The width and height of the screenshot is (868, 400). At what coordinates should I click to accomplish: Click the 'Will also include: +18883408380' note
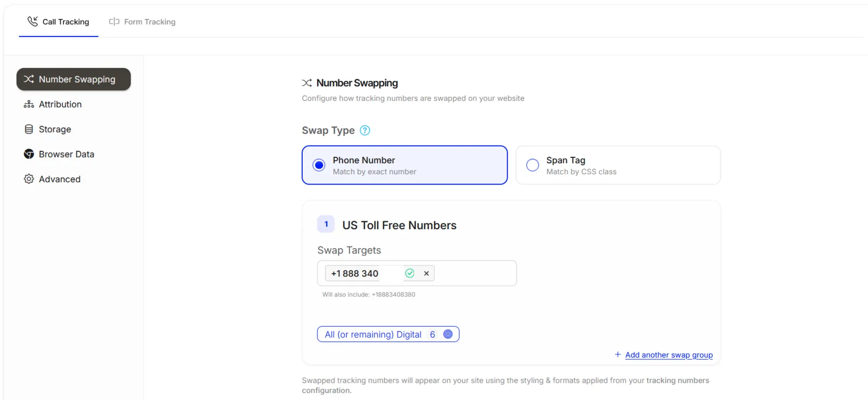pos(369,295)
